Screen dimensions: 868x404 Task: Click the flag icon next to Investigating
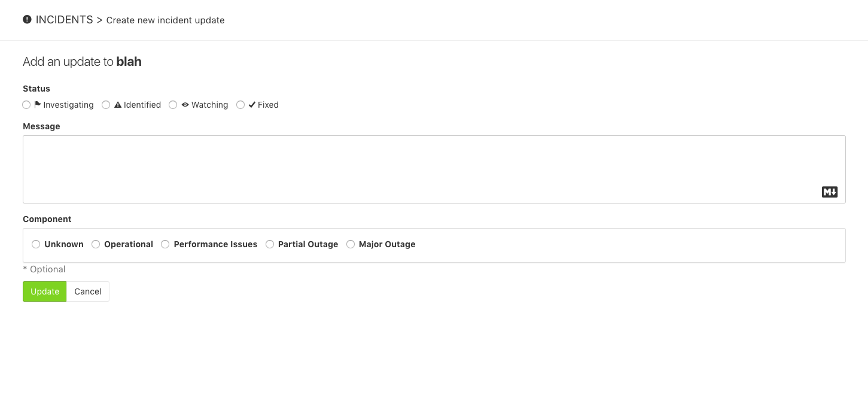[37, 104]
